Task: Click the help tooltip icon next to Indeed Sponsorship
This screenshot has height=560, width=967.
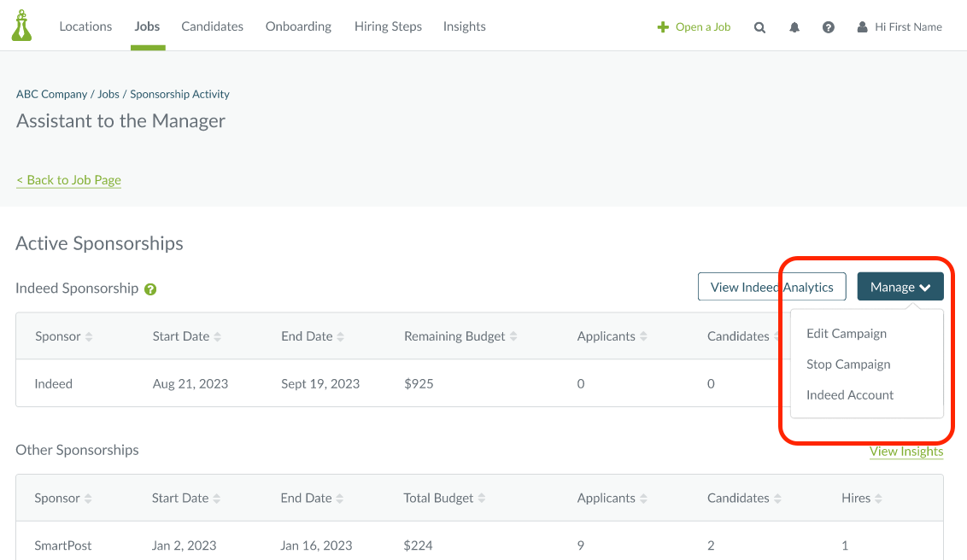Action: tap(150, 289)
